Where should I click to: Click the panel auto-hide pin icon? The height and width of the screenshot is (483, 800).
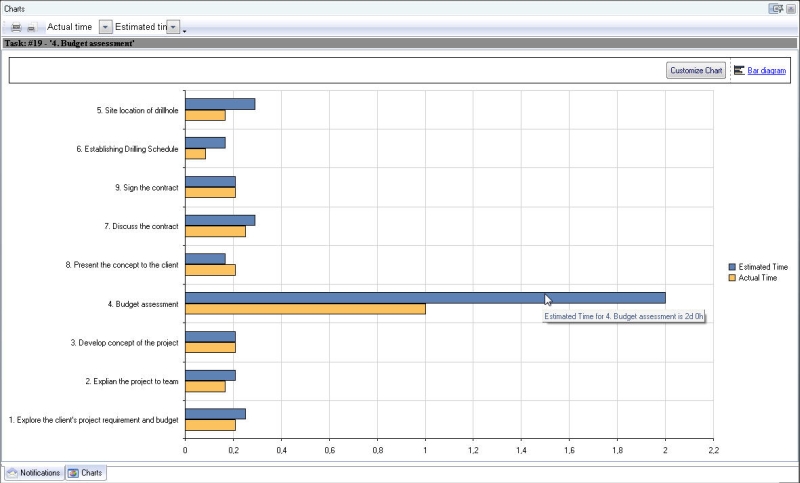775,8
